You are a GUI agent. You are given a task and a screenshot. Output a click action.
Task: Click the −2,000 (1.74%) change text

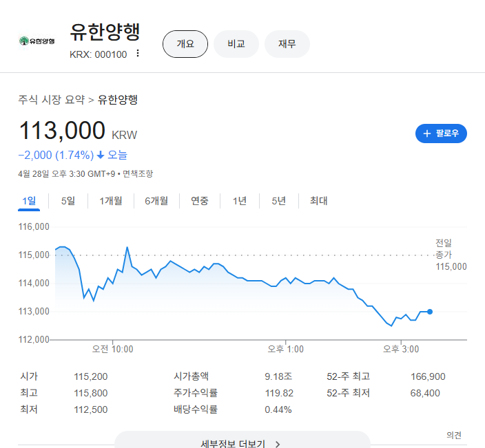[56, 155]
